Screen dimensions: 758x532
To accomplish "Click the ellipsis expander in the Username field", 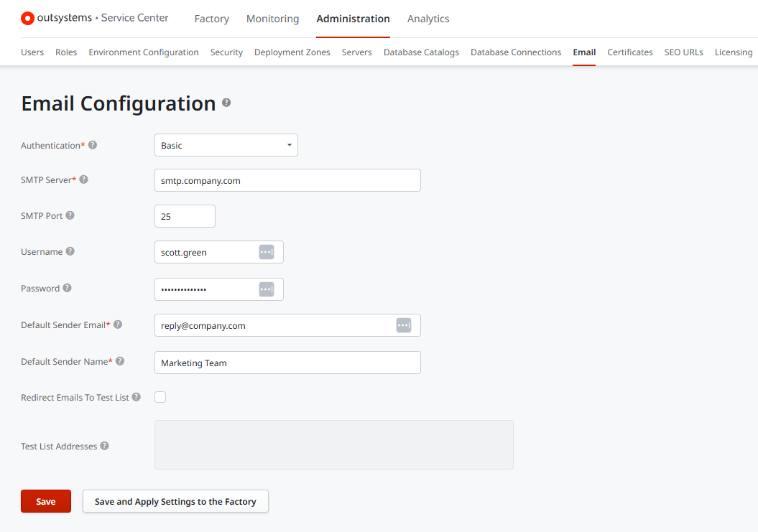I will [x=267, y=252].
